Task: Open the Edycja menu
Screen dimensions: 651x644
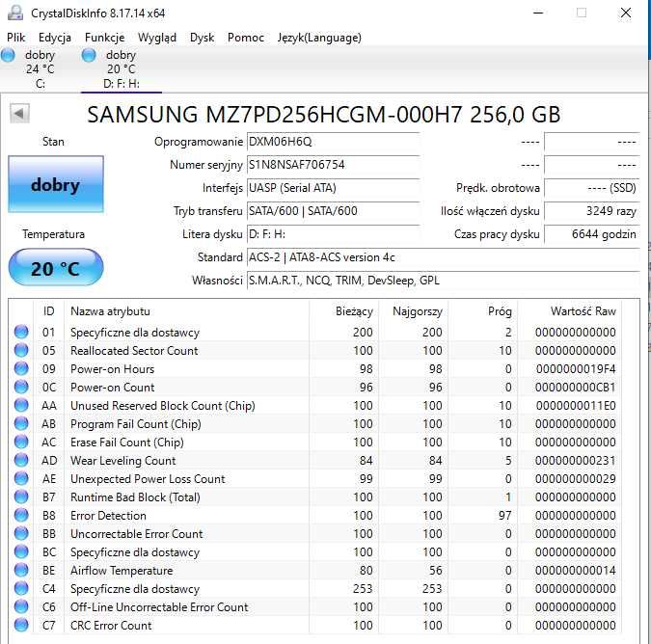Action: 55,38
